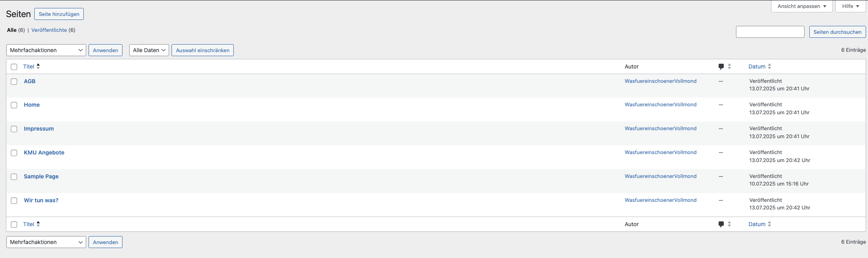Select the Impressum page checkbox
868x258 pixels.
(14, 129)
